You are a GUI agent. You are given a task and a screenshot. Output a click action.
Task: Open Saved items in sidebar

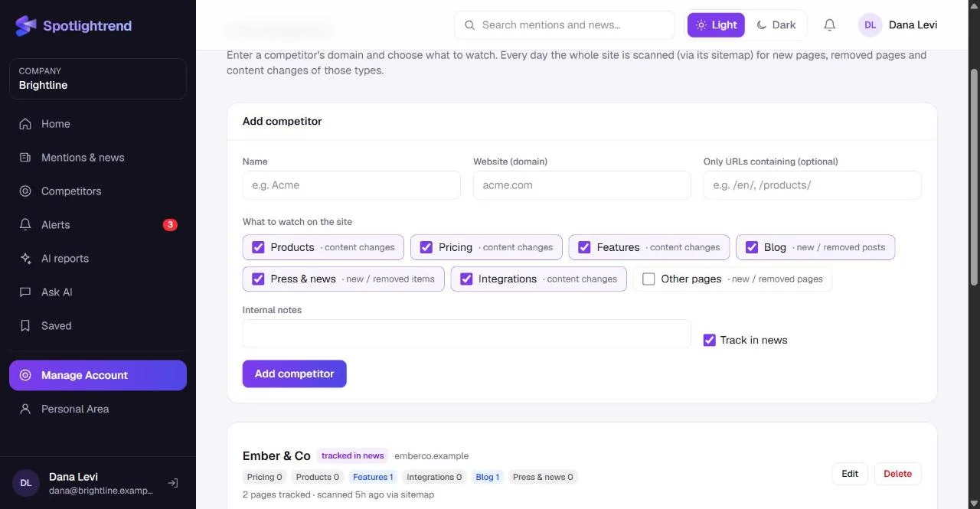(x=98, y=326)
